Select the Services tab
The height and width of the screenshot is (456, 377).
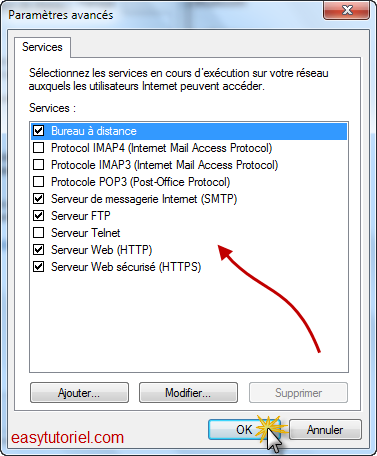(x=42, y=47)
